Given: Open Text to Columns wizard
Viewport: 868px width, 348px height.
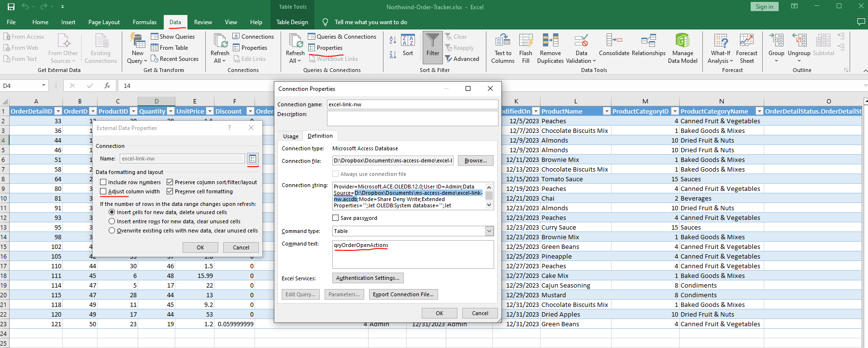Looking at the screenshot, I should [x=503, y=48].
